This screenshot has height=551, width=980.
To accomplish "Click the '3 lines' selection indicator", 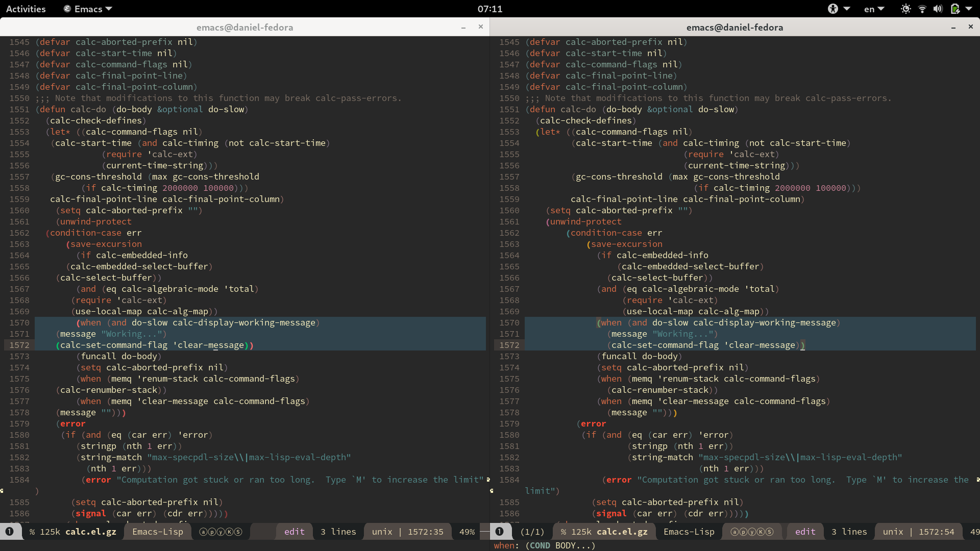I will point(338,532).
